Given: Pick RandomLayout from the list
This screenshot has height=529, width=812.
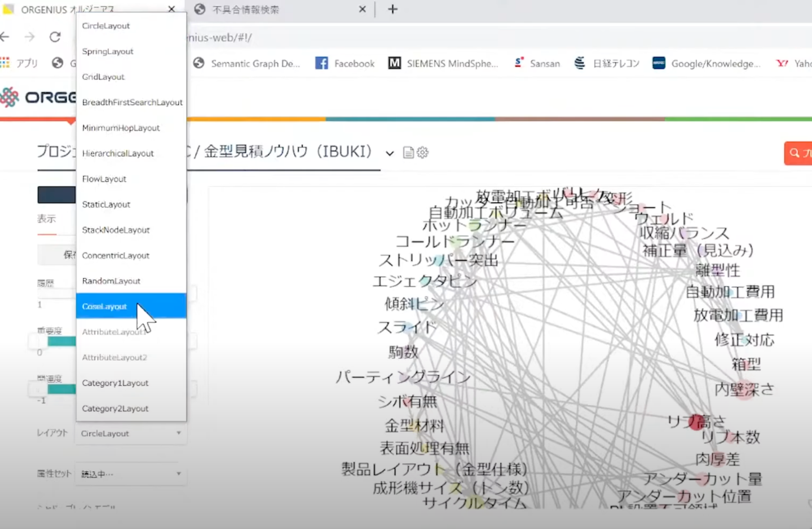Looking at the screenshot, I should point(131,281).
